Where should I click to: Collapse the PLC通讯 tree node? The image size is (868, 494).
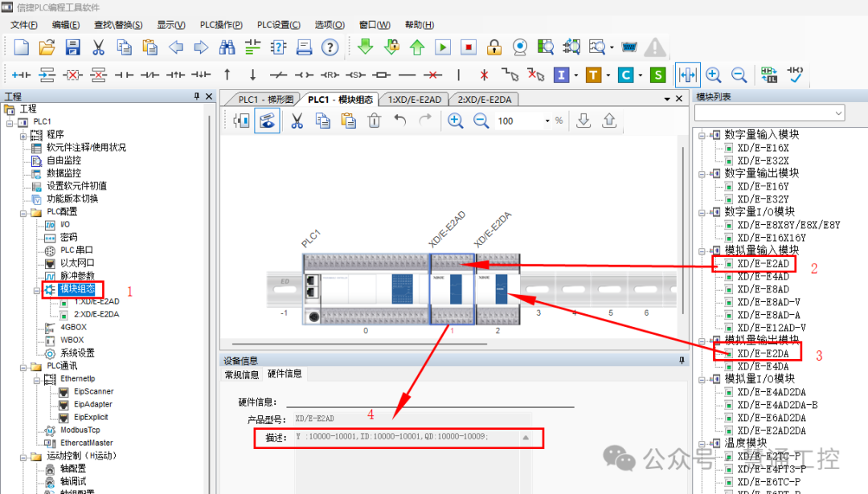(23, 367)
